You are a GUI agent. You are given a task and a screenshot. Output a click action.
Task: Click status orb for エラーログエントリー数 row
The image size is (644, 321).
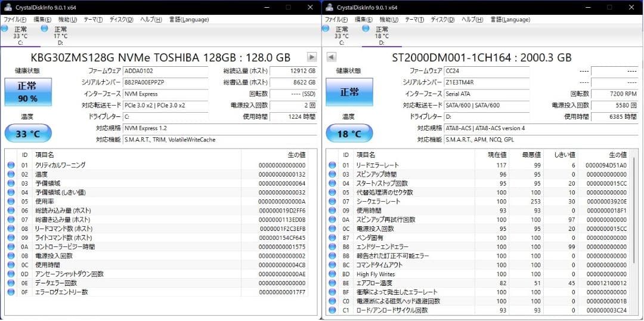pos(11,292)
